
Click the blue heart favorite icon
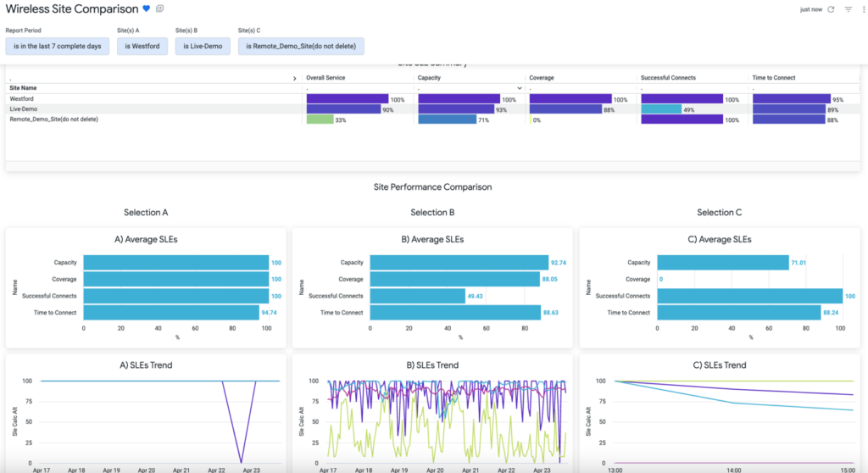147,8
